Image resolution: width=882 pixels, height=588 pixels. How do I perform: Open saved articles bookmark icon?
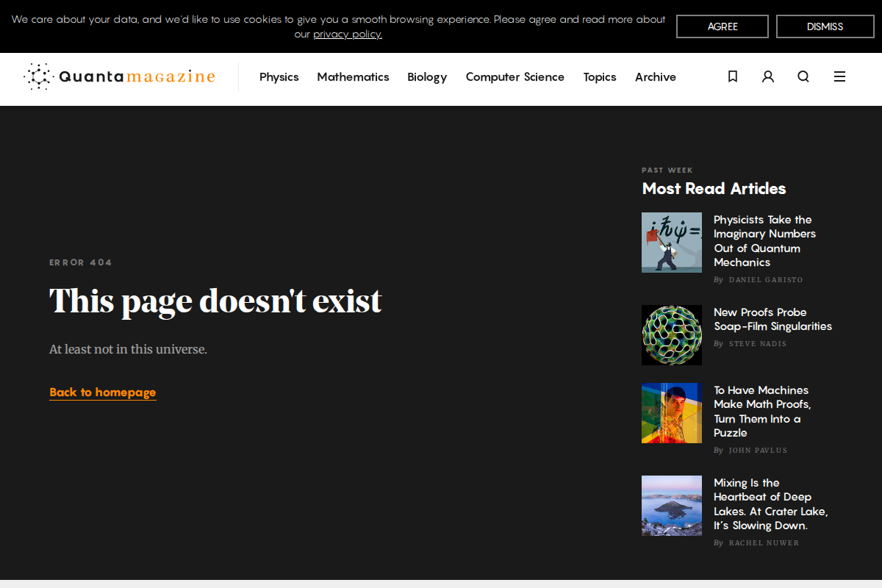[x=732, y=76]
